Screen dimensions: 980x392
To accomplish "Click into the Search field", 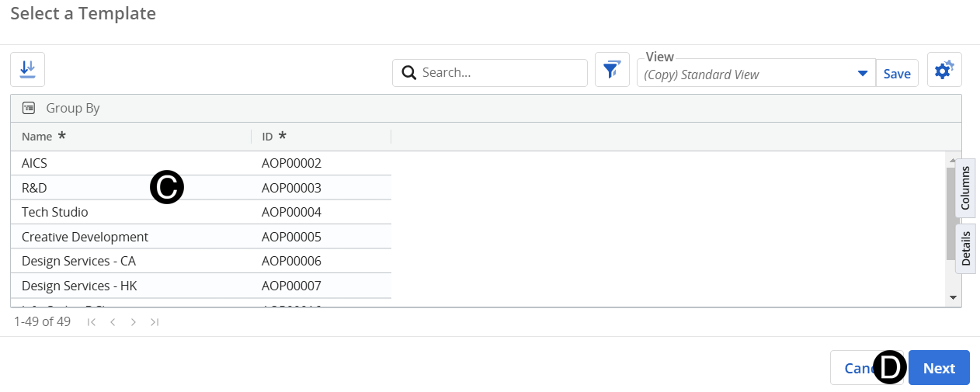I will 497,73.
